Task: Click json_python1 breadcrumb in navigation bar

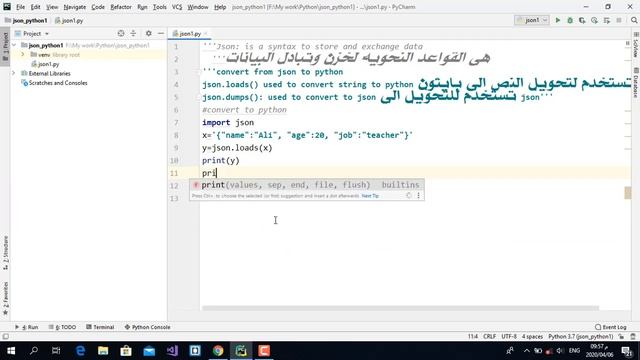Action: click(x=26, y=20)
